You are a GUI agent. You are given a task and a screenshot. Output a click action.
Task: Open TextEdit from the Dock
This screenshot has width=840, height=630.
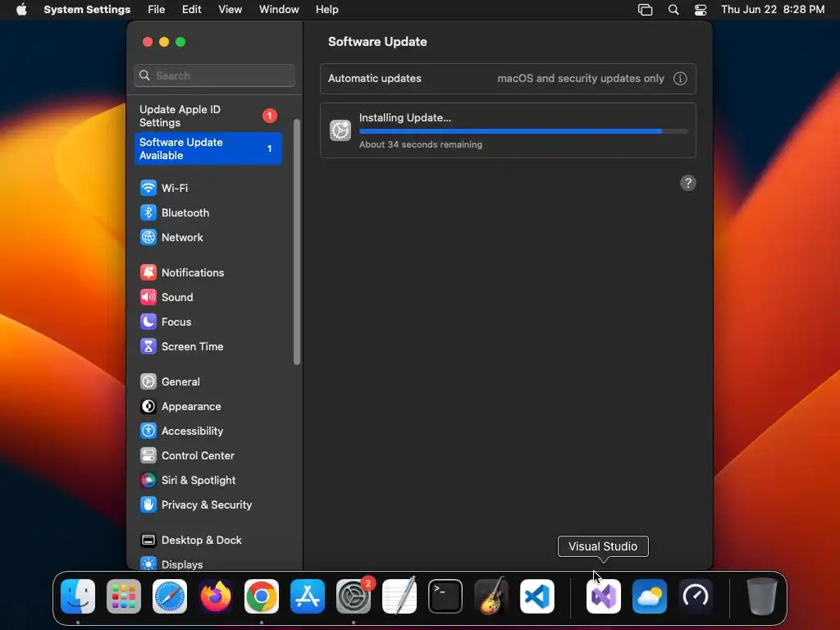click(x=399, y=596)
